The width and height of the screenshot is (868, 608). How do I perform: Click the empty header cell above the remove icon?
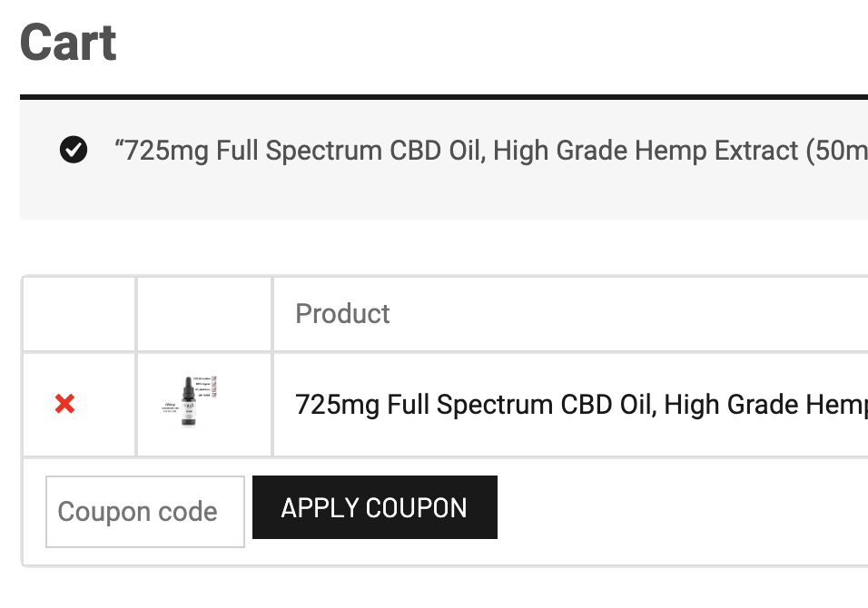[79, 314]
